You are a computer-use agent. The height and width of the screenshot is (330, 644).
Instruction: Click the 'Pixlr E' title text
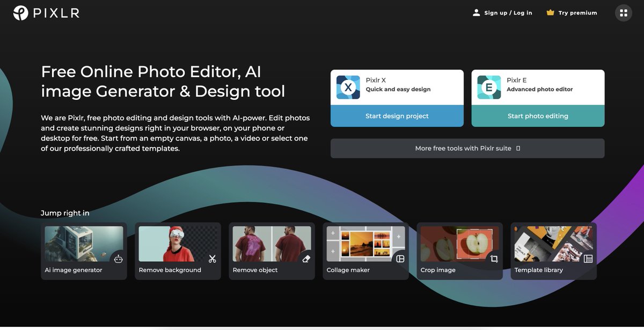[517, 80]
